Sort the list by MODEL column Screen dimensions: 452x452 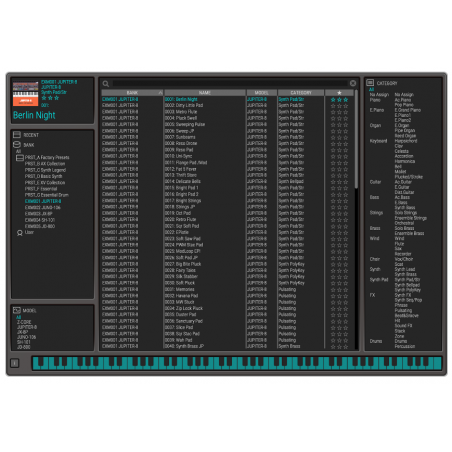(262, 93)
